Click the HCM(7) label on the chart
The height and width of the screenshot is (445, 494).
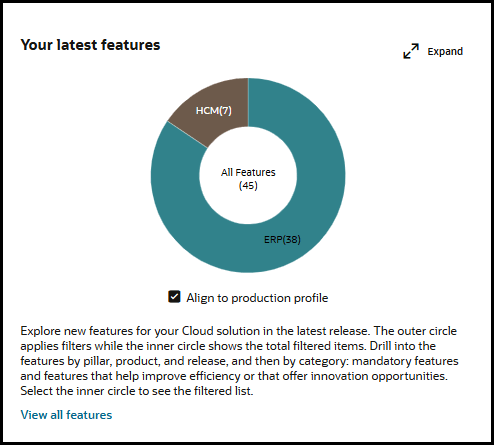coord(213,110)
